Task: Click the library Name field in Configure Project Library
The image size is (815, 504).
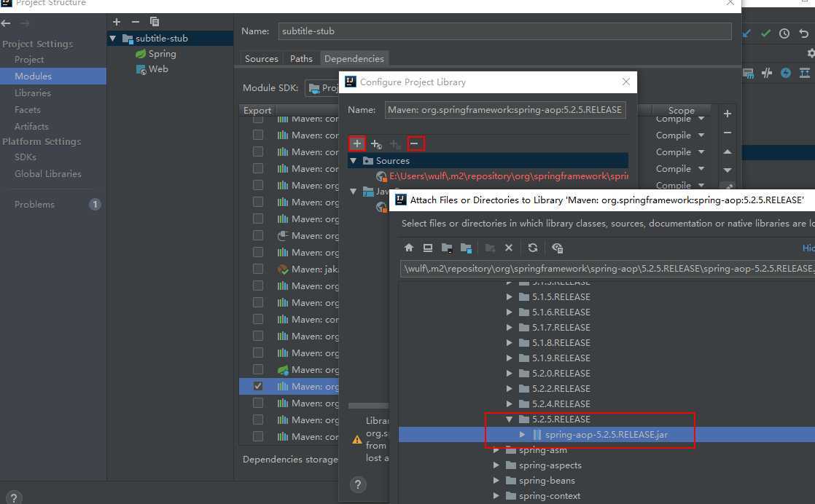Action: point(505,110)
